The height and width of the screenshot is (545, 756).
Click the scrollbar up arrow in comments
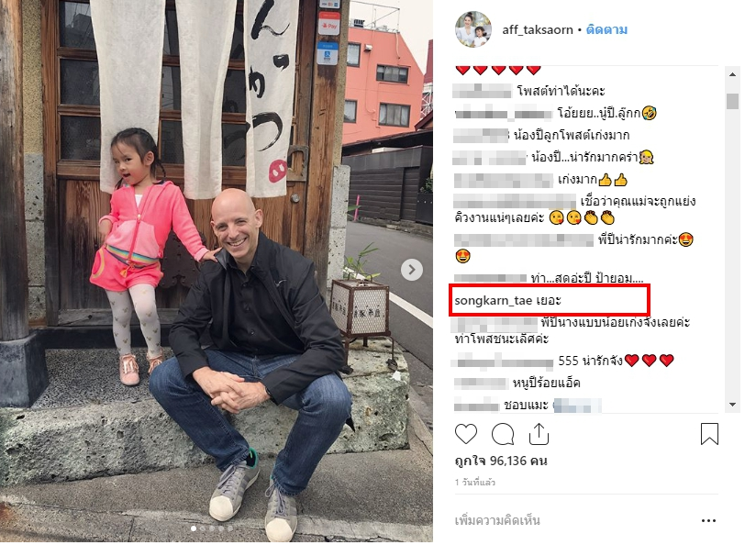pyautogui.click(x=732, y=74)
